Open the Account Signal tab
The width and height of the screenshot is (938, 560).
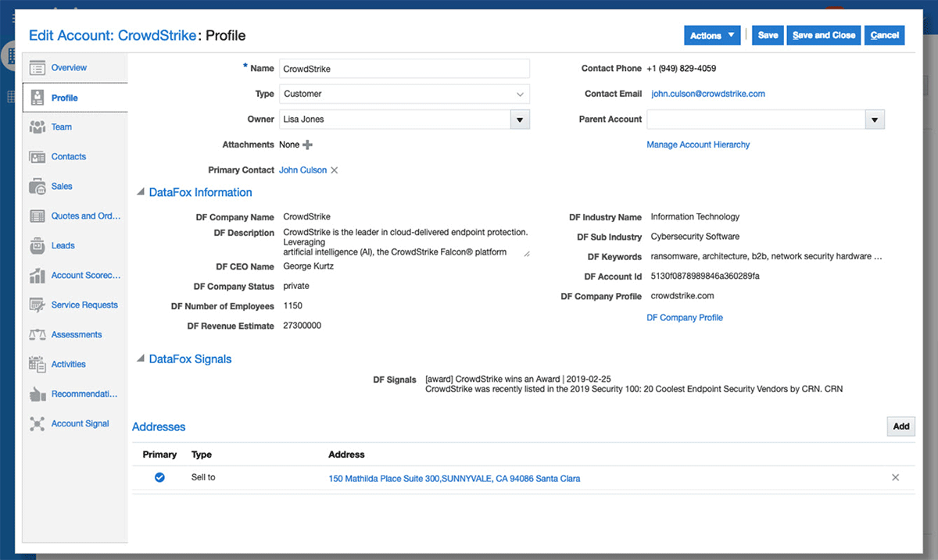click(x=81, y=424)
